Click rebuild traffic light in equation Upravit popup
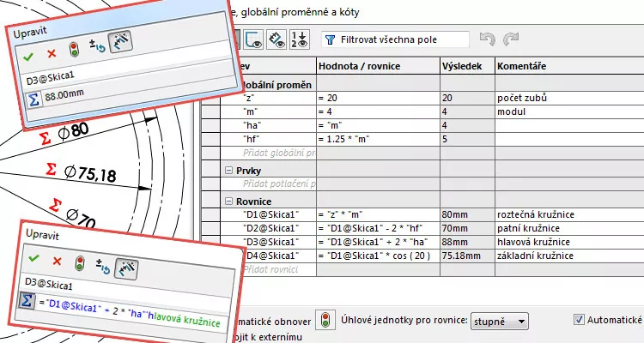The height and width of the screenshot is (343, 644). 80,263
